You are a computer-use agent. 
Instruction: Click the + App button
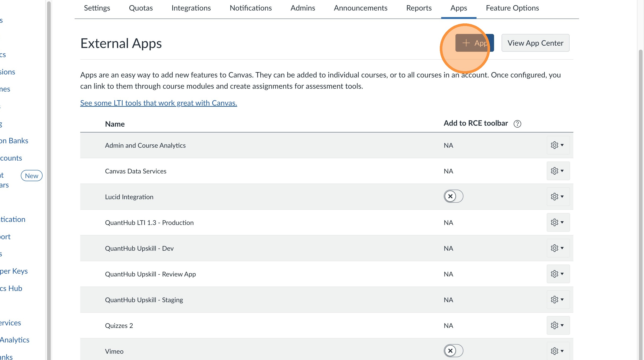[x=474, y=43]
